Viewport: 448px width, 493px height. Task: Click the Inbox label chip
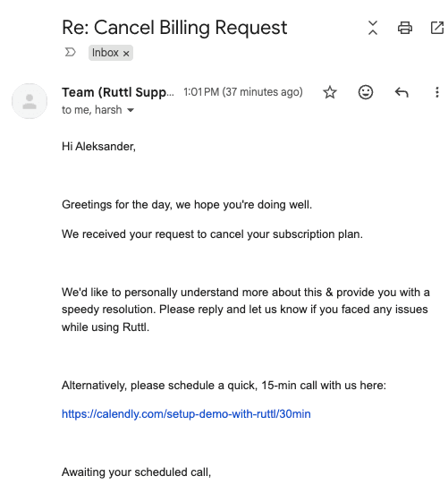tap(106, 53)
